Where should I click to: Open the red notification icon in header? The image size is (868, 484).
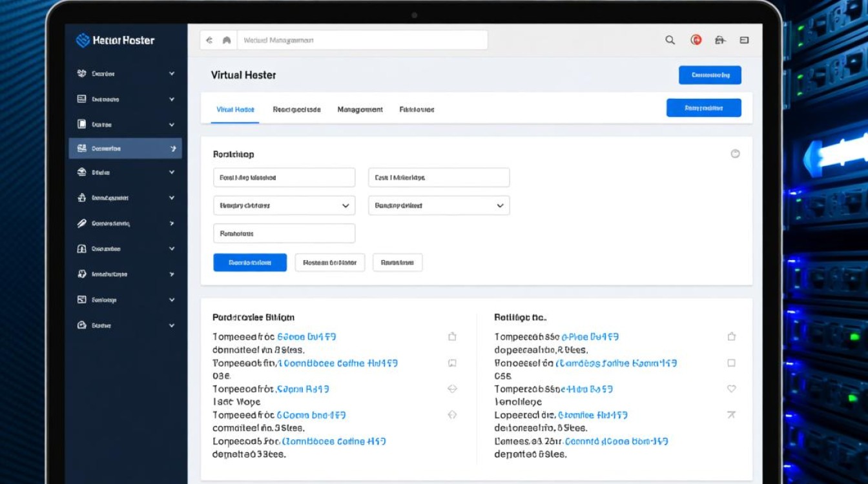(696, 40)
